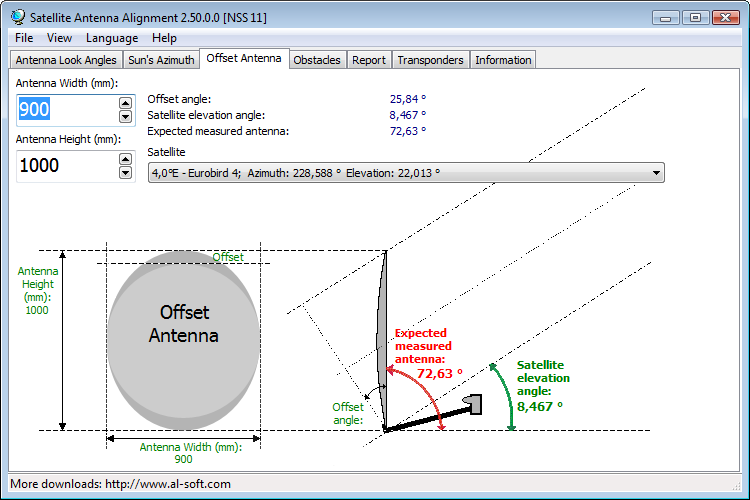Open the File menu
The width and height of the screenshot is (750, 500).
pyautogui.click(x=24, y=38)
